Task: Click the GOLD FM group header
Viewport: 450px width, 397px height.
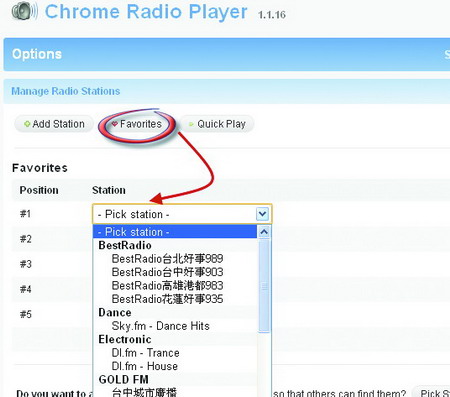Action: [123, 379]
